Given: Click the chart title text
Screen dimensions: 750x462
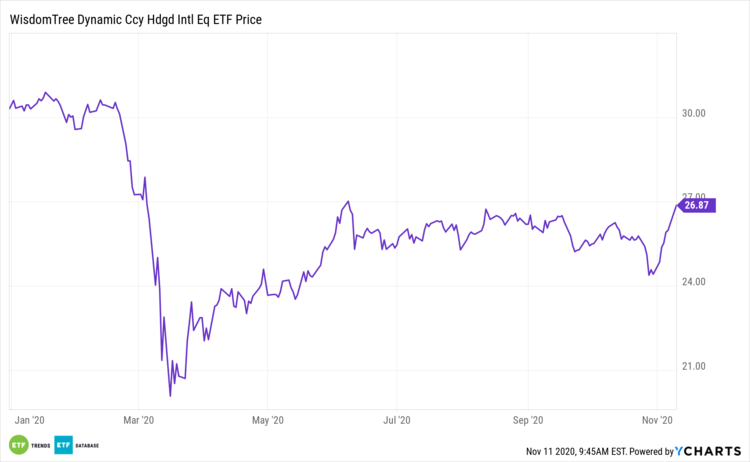Looking at the screenshot, I should pyautogui.click(x=135, y=19).
